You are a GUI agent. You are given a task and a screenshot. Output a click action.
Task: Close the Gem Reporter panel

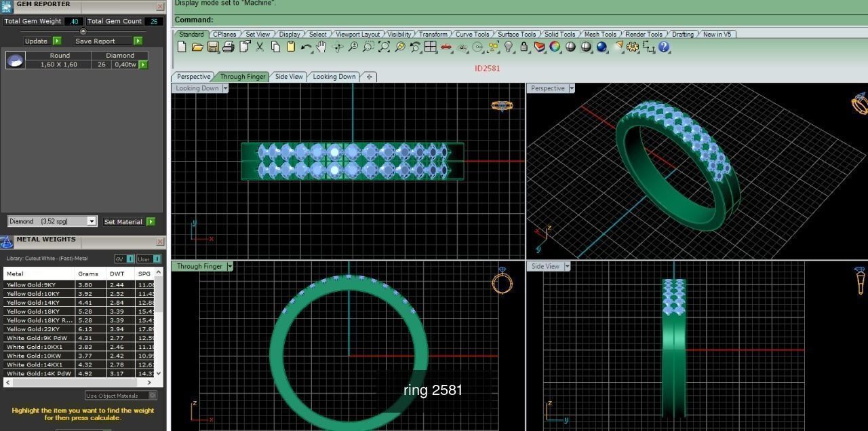click(160, 7)
